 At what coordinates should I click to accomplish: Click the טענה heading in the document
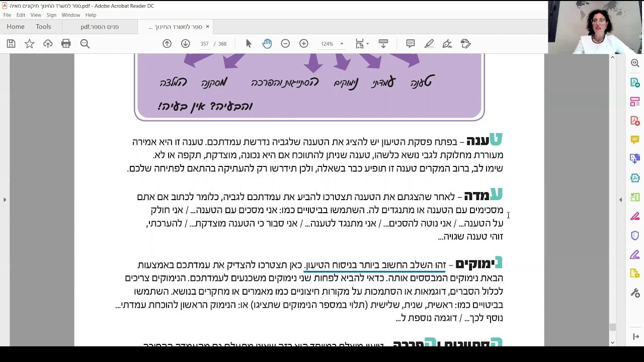485,140
